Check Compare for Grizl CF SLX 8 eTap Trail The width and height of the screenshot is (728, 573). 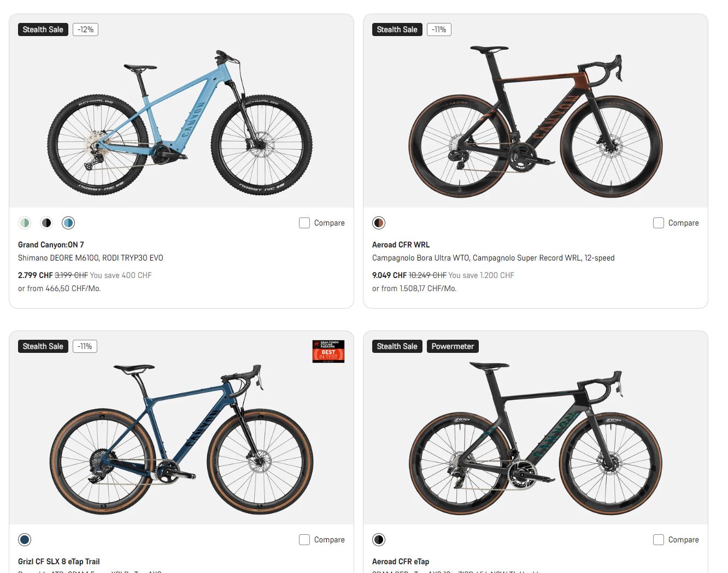(304, 540)
